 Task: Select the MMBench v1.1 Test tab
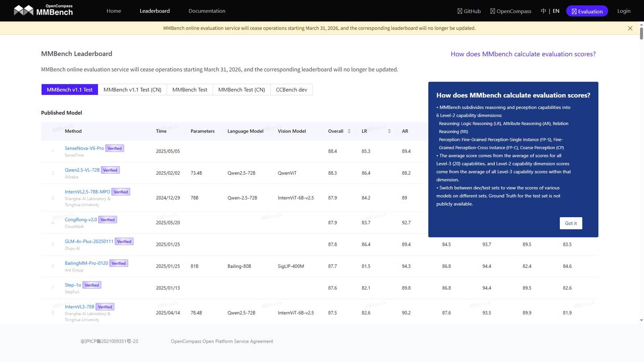coord(70,90)
